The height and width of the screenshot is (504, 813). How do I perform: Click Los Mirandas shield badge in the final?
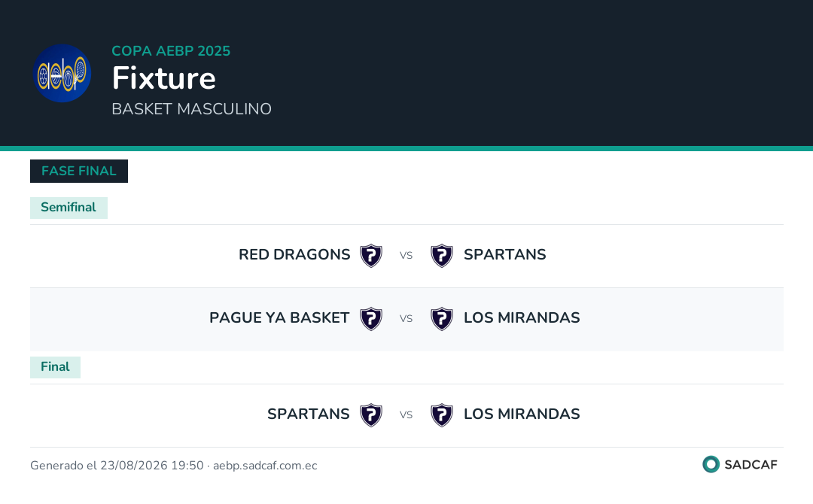[x=442, y=415]
